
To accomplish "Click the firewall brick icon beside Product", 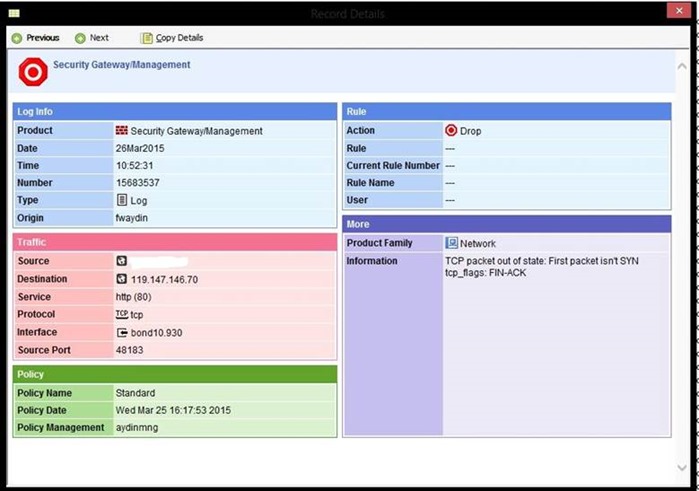I will point(121,130).
